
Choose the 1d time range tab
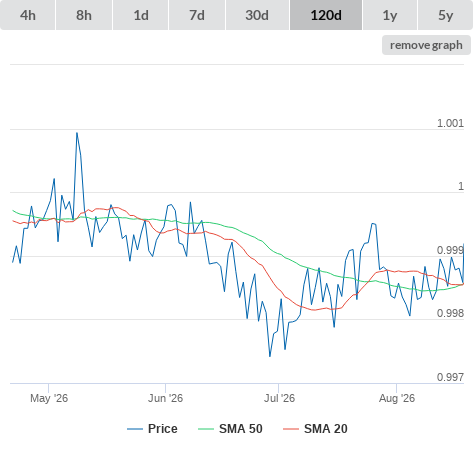(x=141, y=15)
